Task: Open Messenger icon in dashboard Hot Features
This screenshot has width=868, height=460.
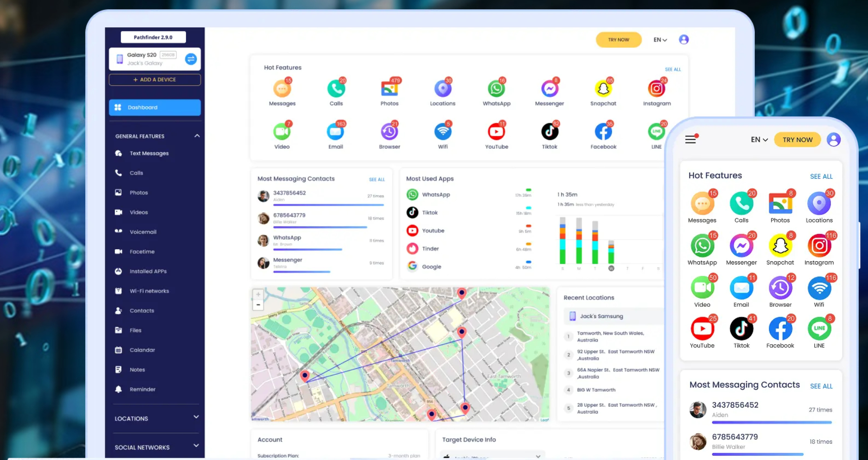Action: pos(549,89)
